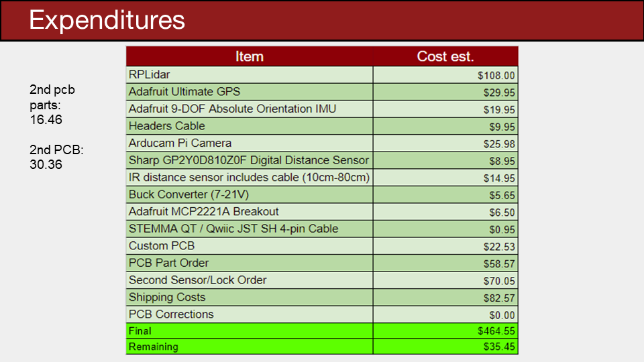Select the Item column header
This screenshot has height=362, width=644.
coord(250,56)
